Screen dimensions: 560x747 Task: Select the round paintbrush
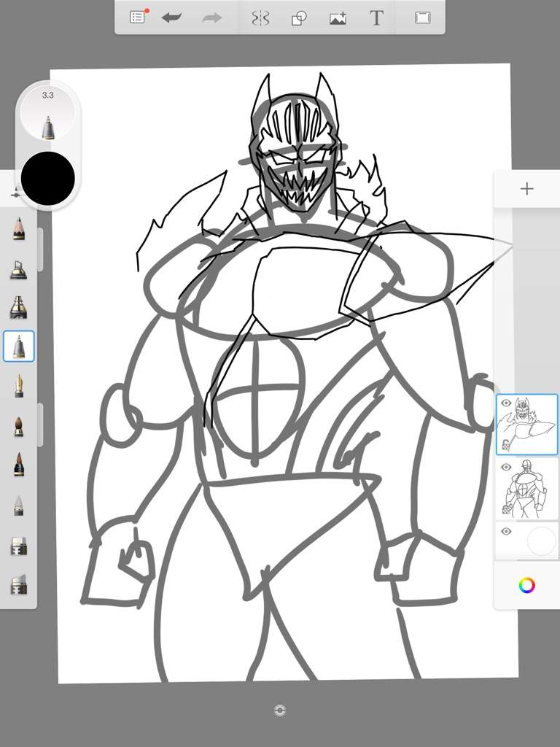[18, 426]
